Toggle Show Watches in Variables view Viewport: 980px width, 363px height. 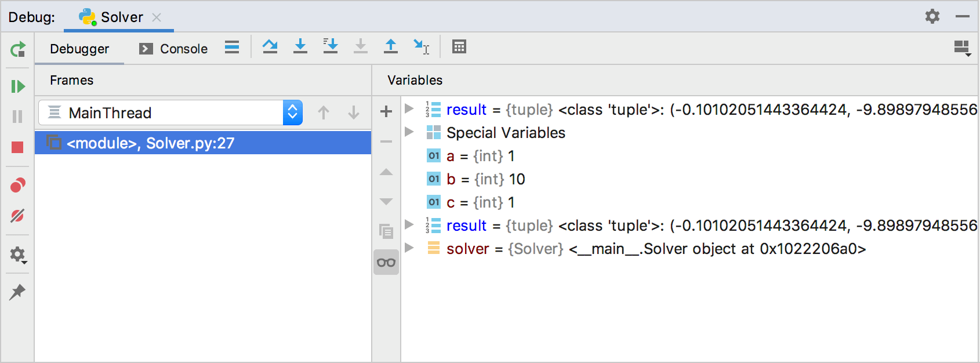click(x=386, y=263)
